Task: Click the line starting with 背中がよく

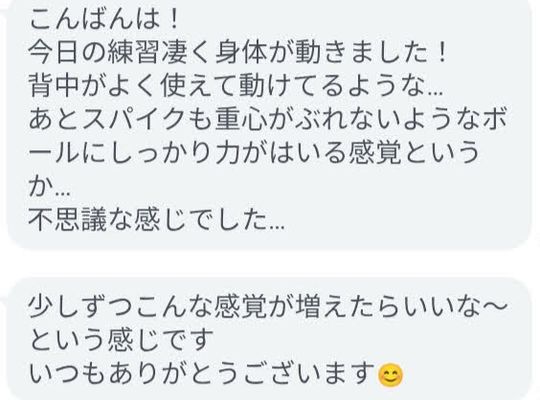Action: [x=236, y=86]
